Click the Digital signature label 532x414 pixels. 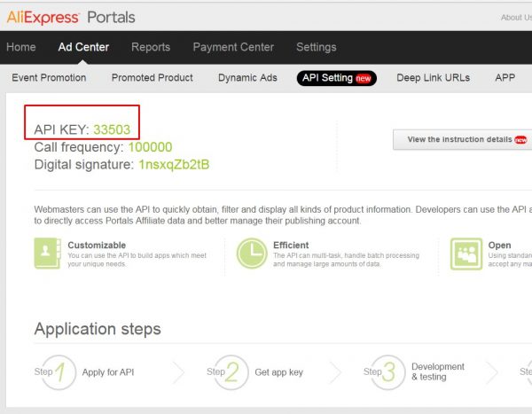84,165
